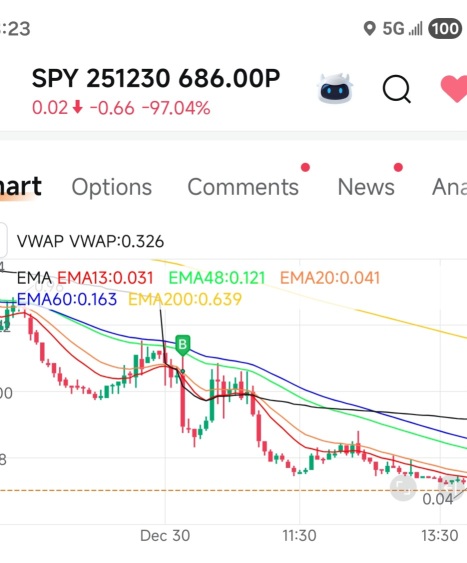Tap the location pin status icon

pos(369,28)
